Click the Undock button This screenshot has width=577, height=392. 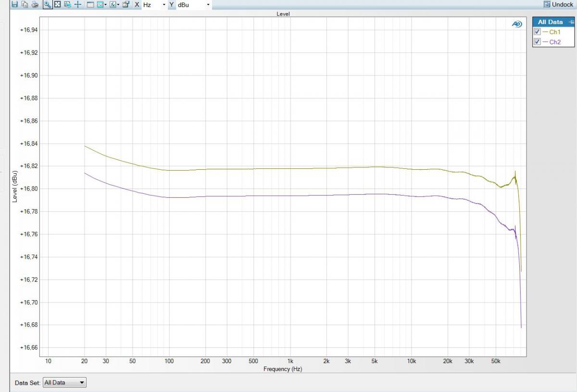pyautogui.click(x=558, y=4)
